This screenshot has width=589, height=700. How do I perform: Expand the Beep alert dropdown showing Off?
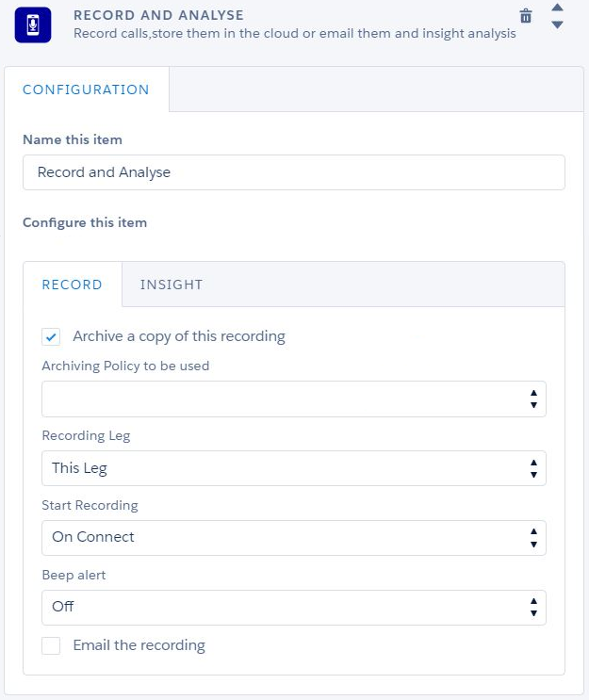pos(293,608)
